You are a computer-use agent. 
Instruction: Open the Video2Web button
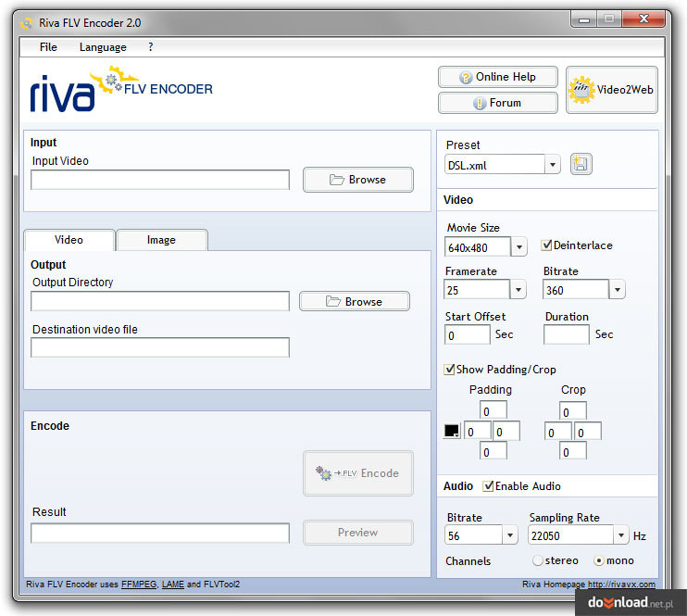612,90
